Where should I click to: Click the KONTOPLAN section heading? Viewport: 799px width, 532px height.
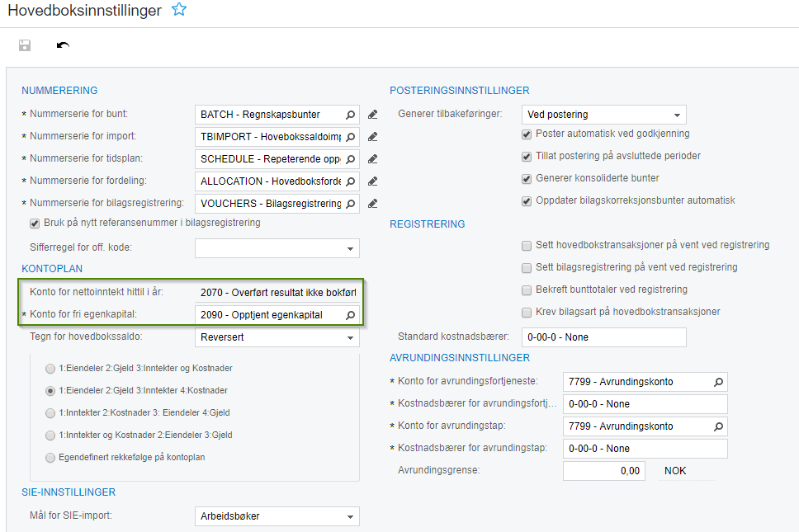(x=52, y=269)
